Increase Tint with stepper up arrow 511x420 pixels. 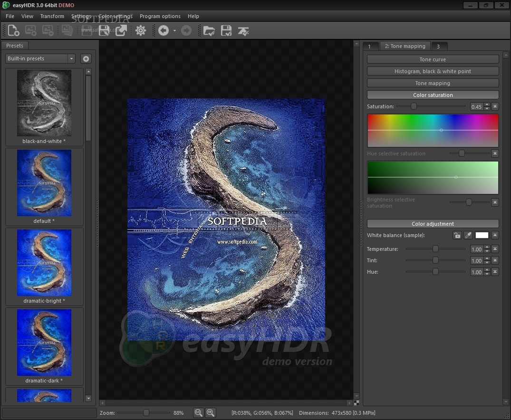pos(487,259)
